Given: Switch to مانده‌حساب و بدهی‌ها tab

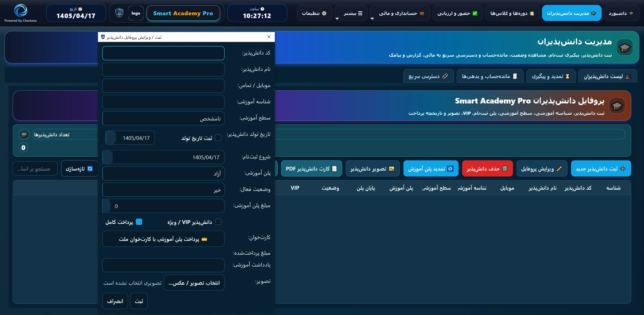Looking at the screenshot, I should coord(490,76).
